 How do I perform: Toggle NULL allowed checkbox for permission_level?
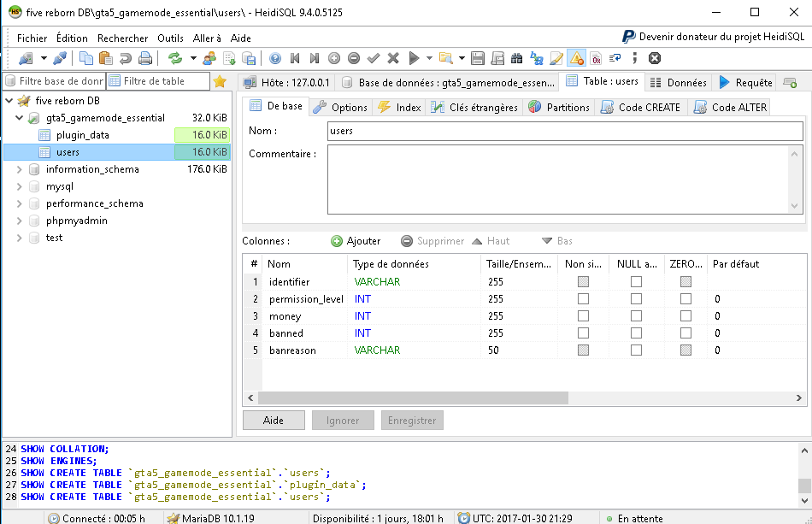[636, 299]
